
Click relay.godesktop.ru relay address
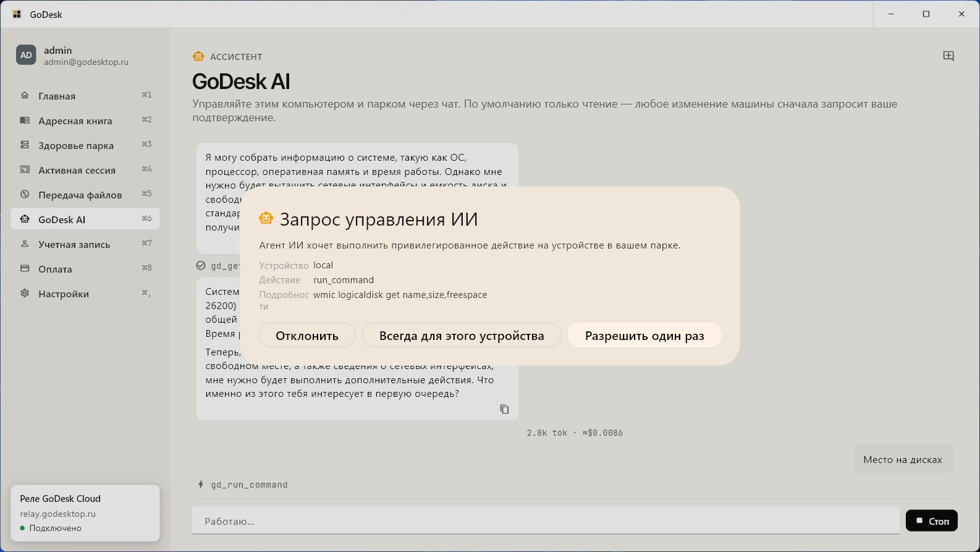coord(57,514)
